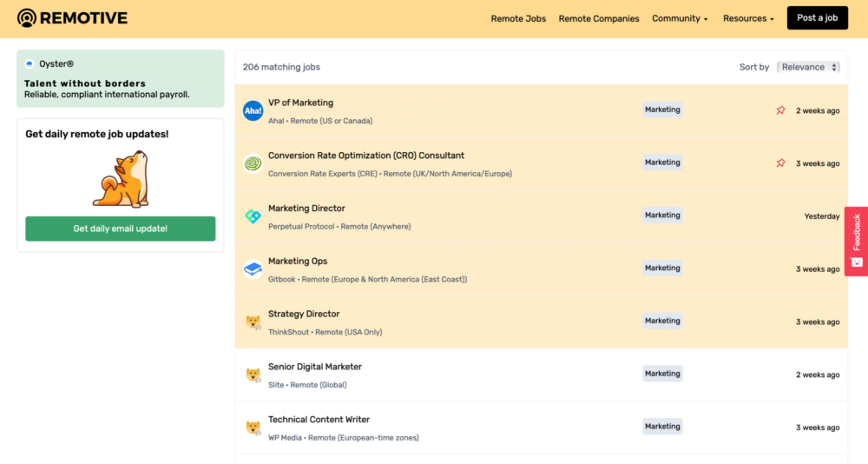Click 'Get daily remote job updates!' heading

coord(97,134)
